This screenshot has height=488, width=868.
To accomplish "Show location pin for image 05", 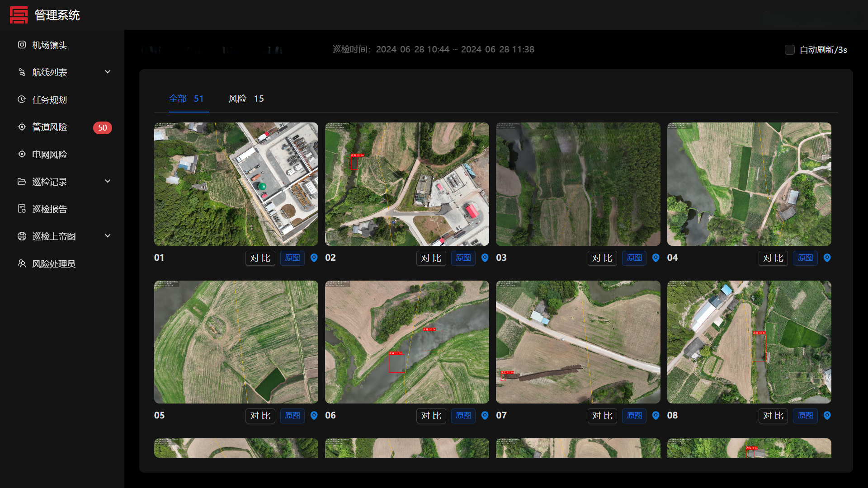I will [x=314, y=416].
